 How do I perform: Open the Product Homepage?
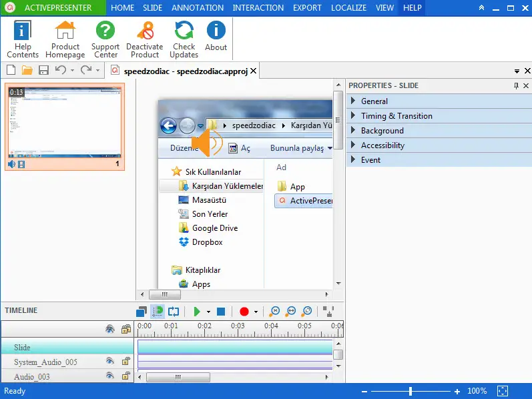tap(65, 39)
